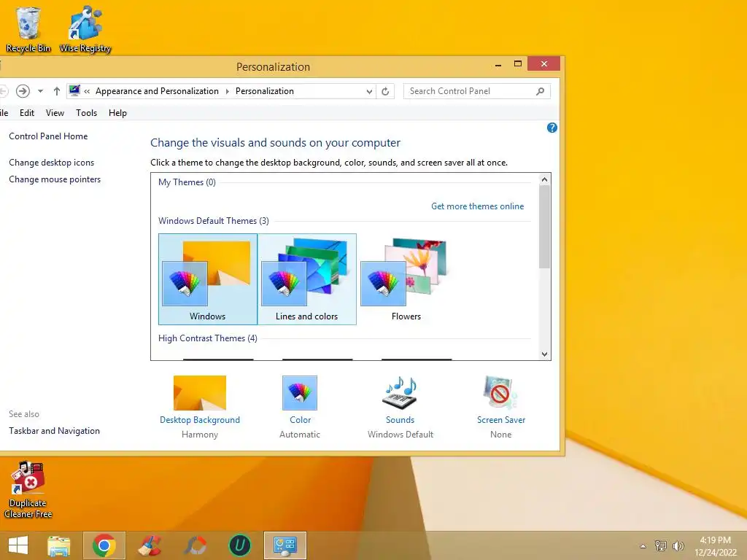Maximize the Personalization window
The image size is (747, 560).
click(518, 64)
